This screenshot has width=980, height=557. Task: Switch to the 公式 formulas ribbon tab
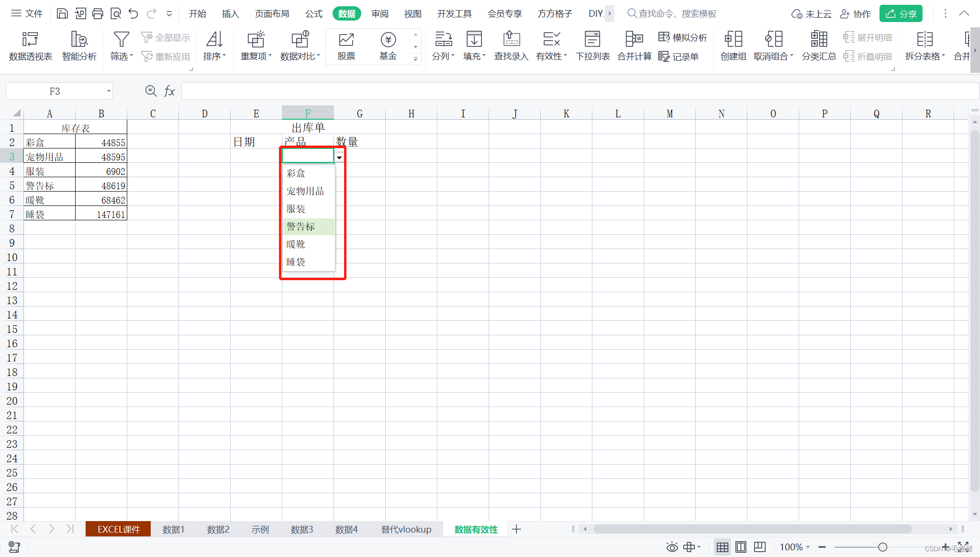pyautogui.click(x=313, y=13)
